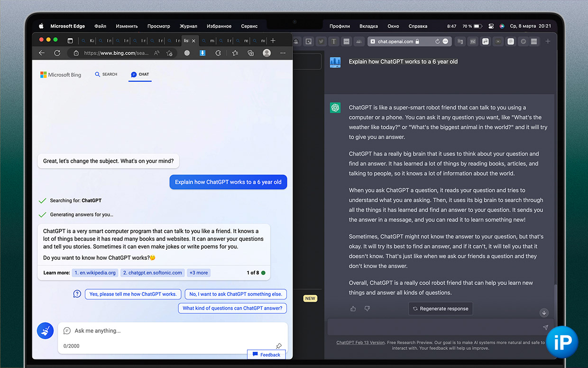Open macOS Control Center toggles icon
The image size is (588, 368).
pyautogui.click(x=491, y=26)
